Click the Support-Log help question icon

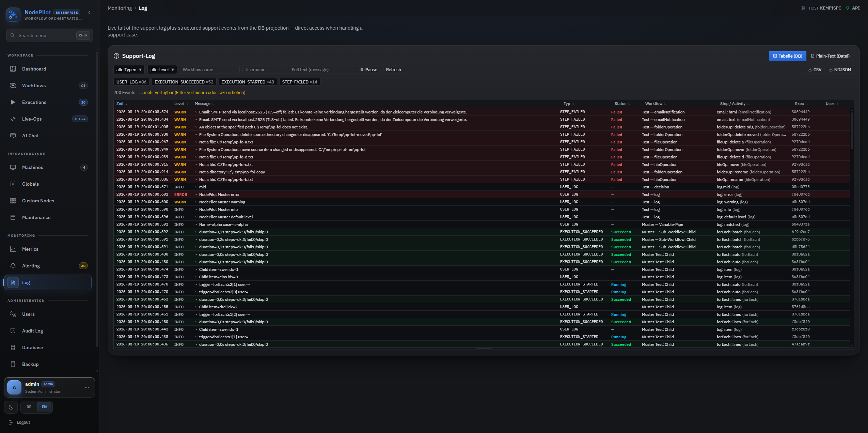point(116,56)
